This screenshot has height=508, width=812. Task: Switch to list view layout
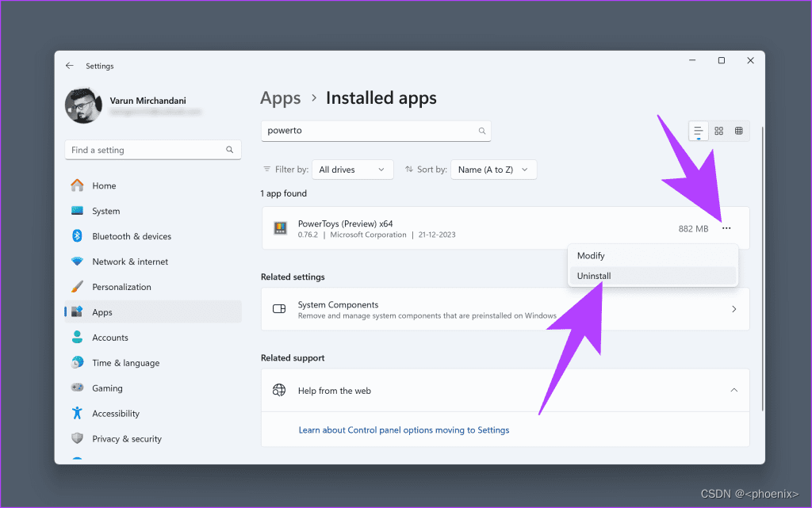pyautogui.click(x=698, y=131)
